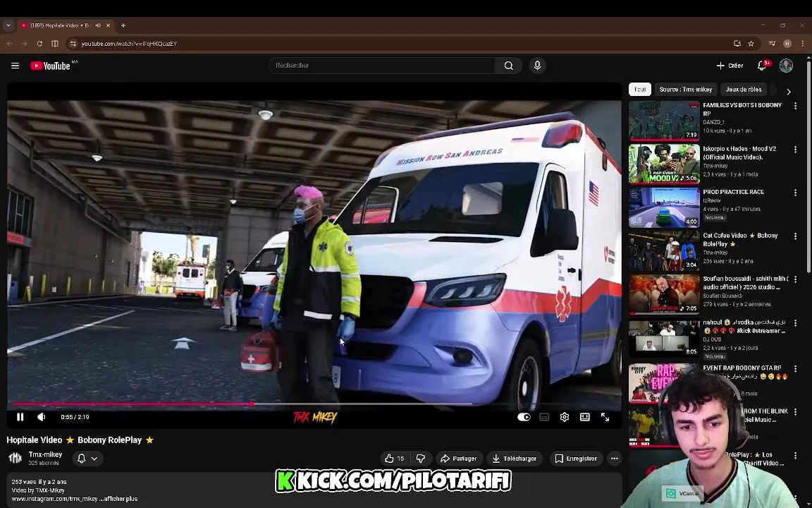This screenshot has width=812, height=508.
Task: Open instagram.com/tmx_mikey link in description
Action: 54,499
